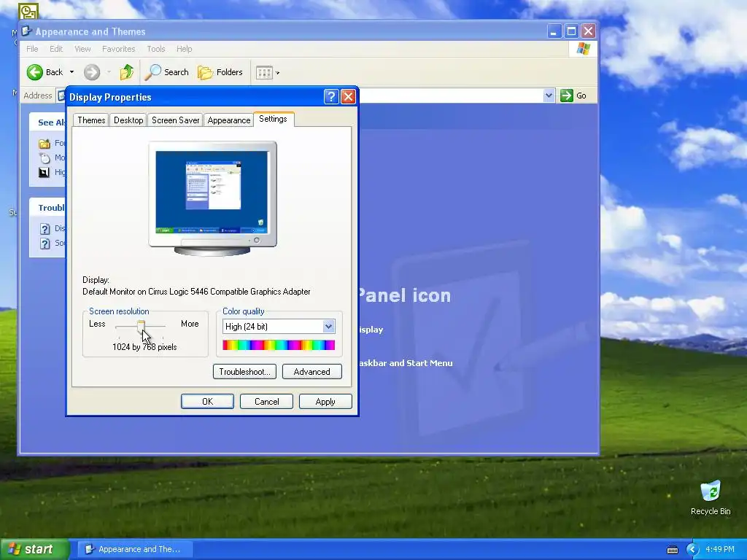Open the Favorites menu
Viewport: 747px width, 560px height.
119,49
